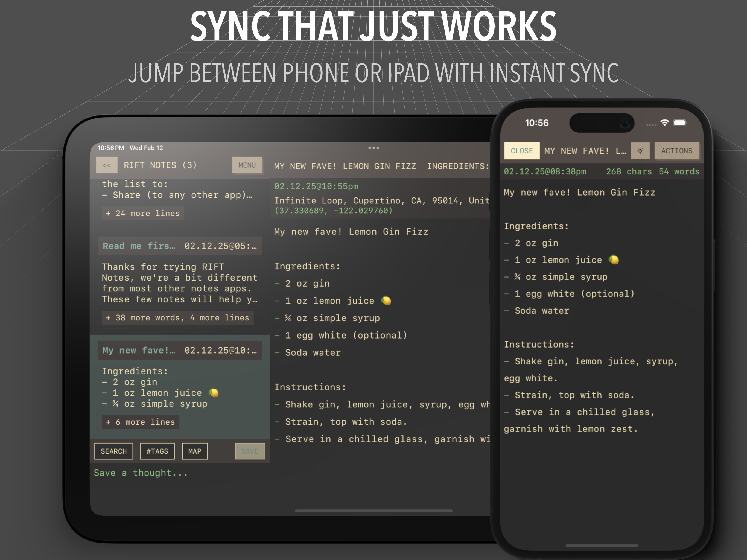Tap the iPad home indicator bar
Screen dimensions: 747x560
373,511
